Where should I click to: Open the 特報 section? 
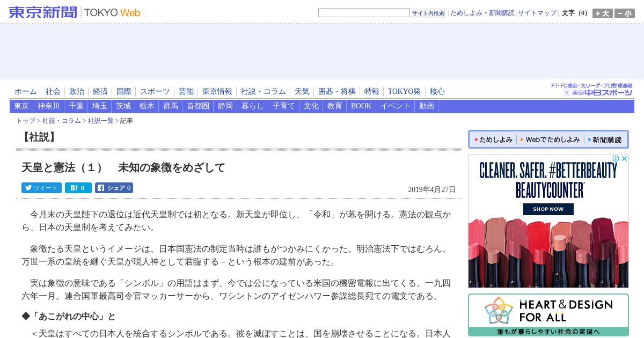(x=372, y=92)
